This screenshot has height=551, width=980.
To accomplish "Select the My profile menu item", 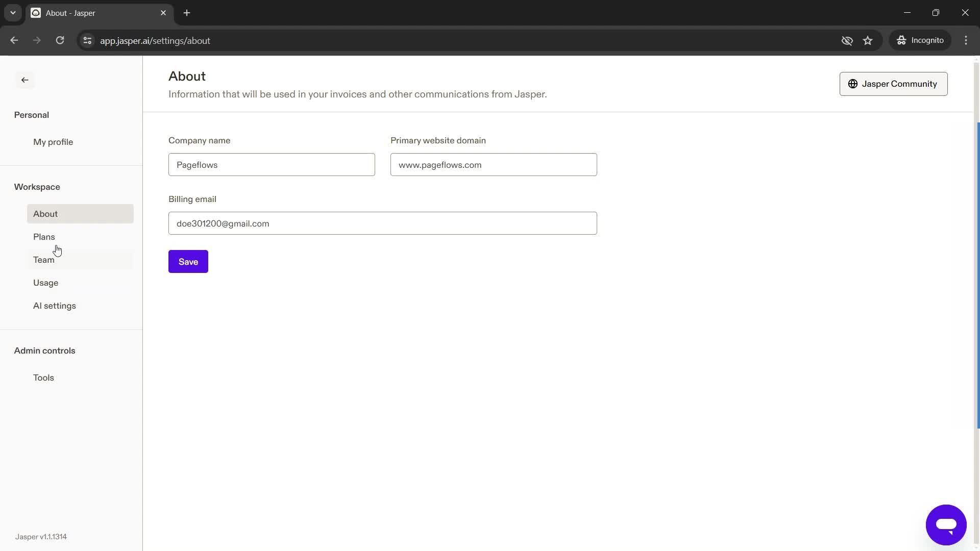I will [x=53, y=142].
